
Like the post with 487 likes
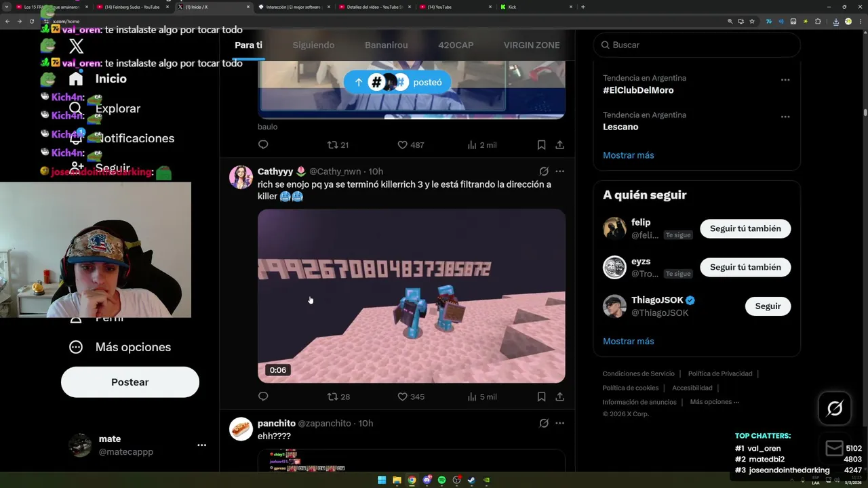pos(410,145)
